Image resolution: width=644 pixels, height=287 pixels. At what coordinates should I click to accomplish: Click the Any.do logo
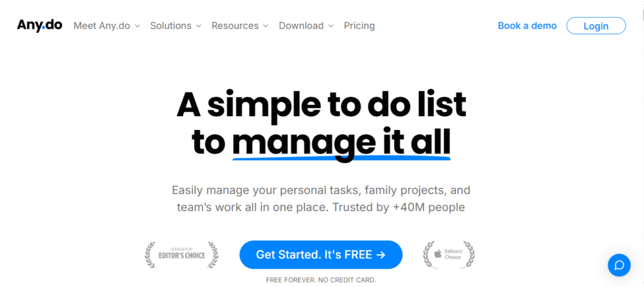pos(39,26)
